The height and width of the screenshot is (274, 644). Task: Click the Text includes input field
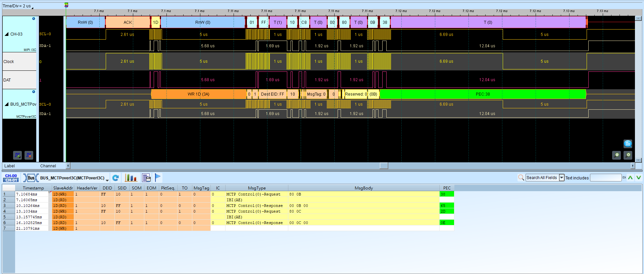coord(606,178)
